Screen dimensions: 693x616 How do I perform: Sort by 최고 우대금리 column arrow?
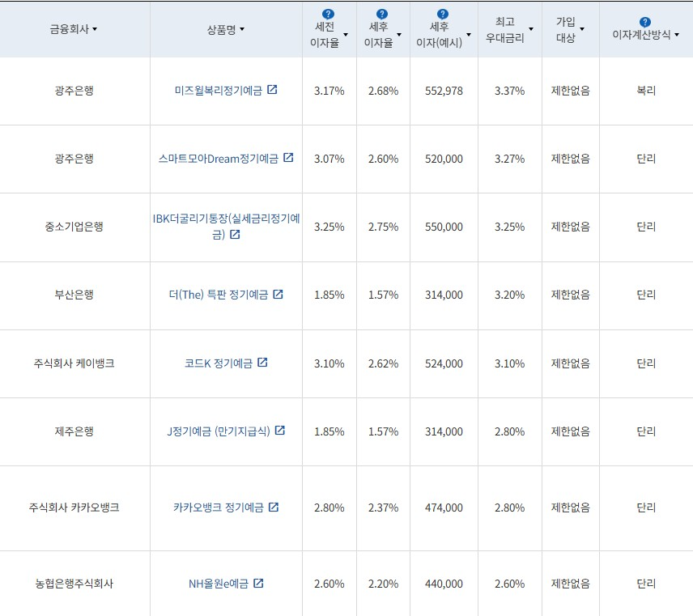pos(531,29)
